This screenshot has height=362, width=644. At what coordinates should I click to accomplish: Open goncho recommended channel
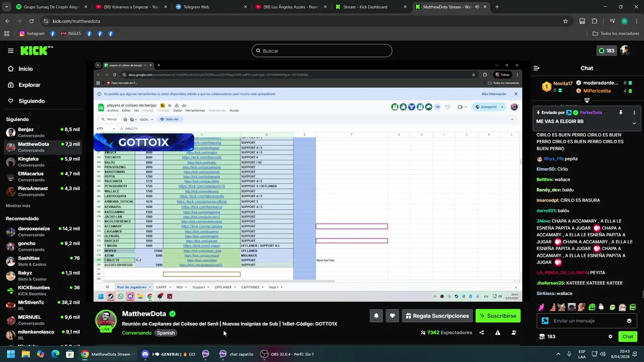click(43, 246)
